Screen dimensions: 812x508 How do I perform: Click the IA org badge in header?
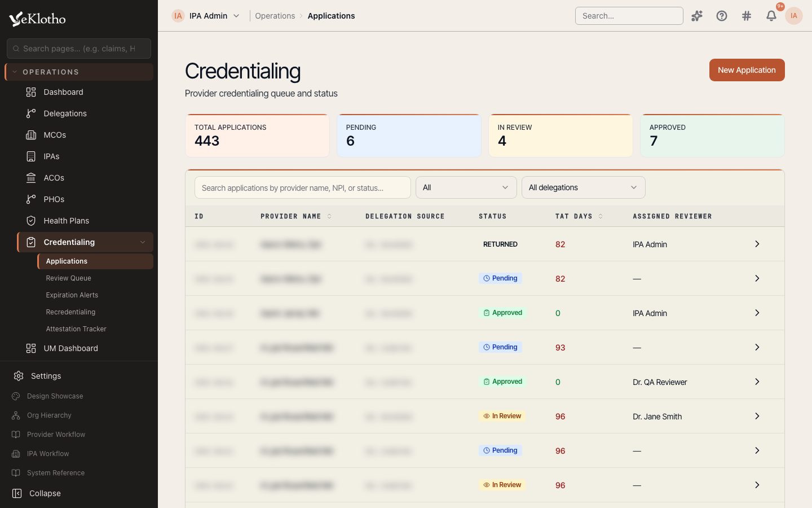point(178,16)
